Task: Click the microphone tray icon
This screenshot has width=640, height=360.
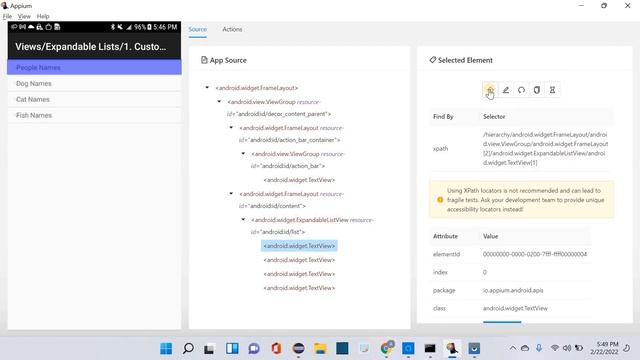Action: click(x=539, y=348)
